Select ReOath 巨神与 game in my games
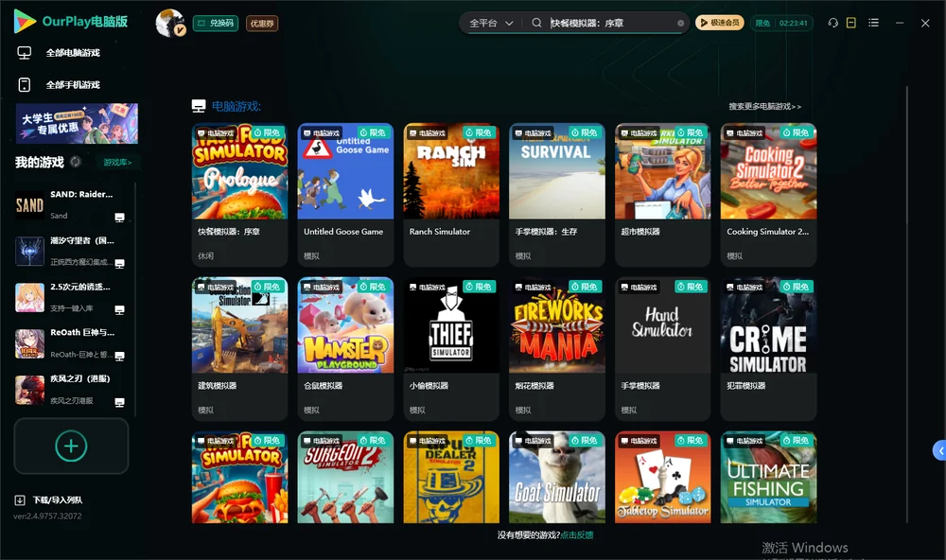 [x=71, y=343]
